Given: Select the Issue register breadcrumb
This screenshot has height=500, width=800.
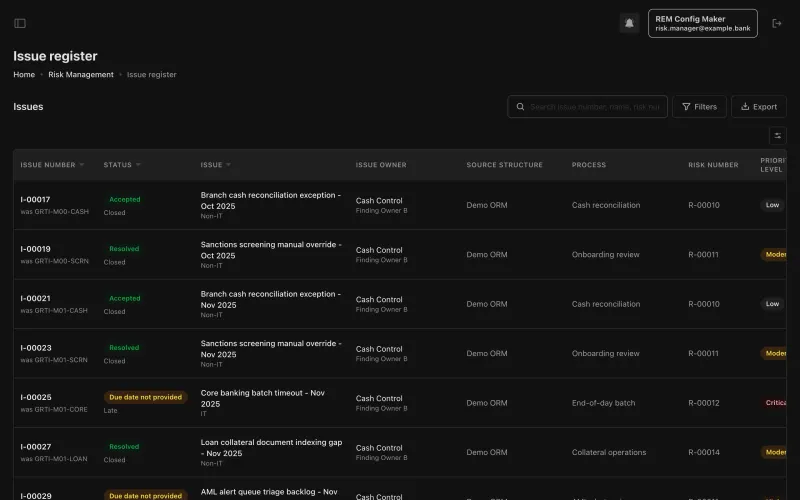Looking at the screenshot, I should [152, 74].
